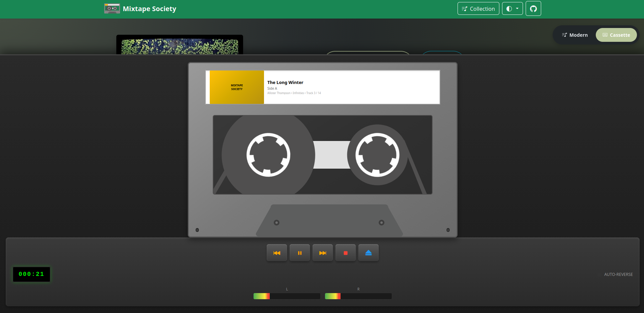Click the right channel VU meter
This screenshot has width=644, height=313.
click(358, 296)
